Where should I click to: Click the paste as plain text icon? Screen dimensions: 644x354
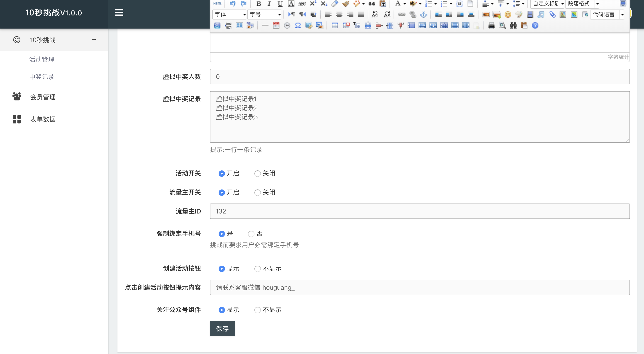coord(383,3)
